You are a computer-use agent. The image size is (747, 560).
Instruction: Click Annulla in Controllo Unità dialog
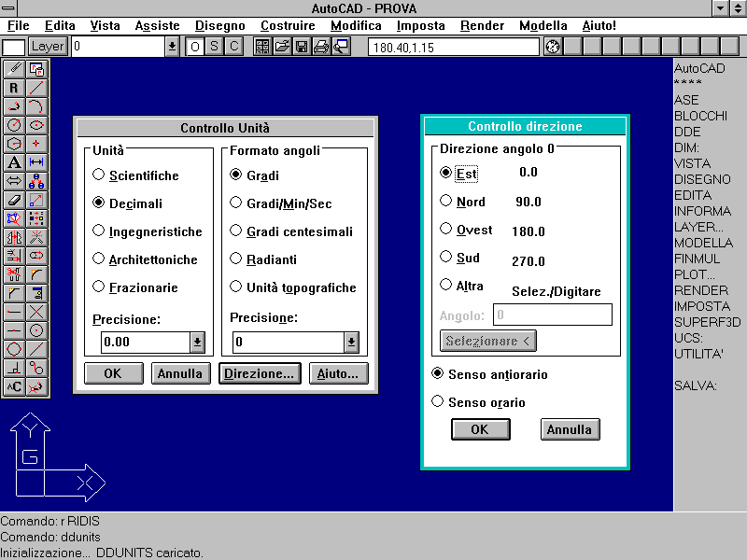coord(180,373)
